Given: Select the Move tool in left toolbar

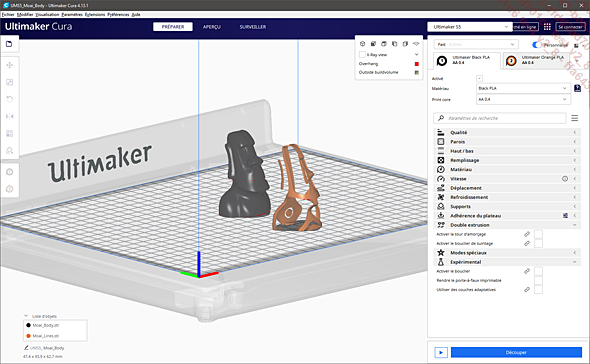Looking at the screenshot, I should click(9, 65).
